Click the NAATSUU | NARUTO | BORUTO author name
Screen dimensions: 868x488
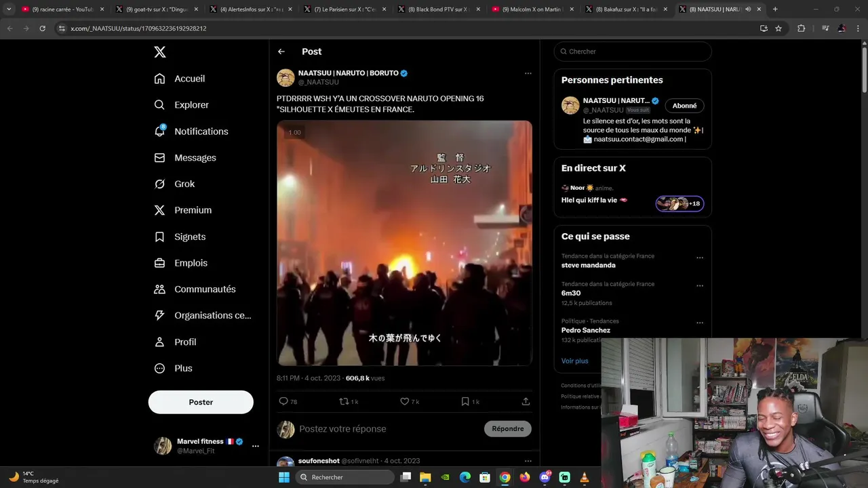click(349, 73)
